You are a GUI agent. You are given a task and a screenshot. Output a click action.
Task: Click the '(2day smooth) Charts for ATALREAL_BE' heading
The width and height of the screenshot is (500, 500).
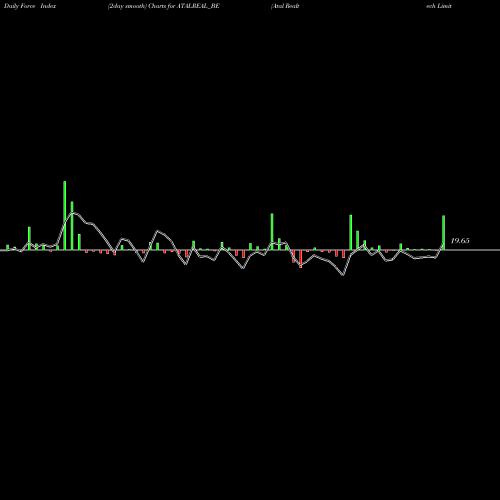coord(164,6)
